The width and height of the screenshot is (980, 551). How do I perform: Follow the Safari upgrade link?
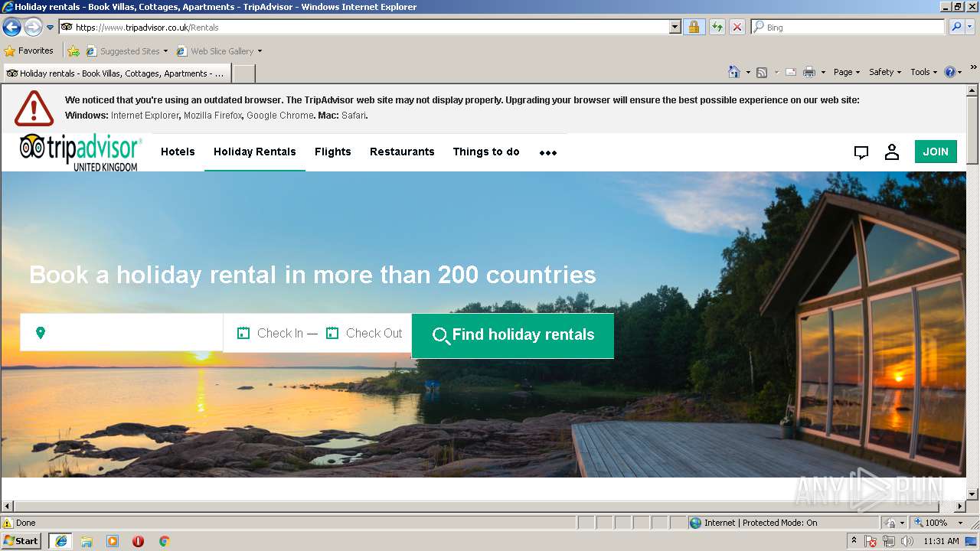click(x=354, y=116)
